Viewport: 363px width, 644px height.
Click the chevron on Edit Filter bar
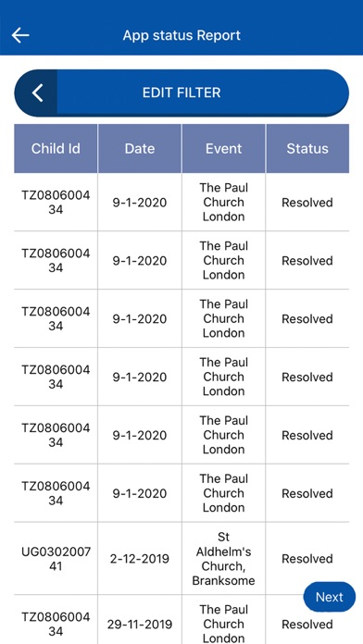37,93
